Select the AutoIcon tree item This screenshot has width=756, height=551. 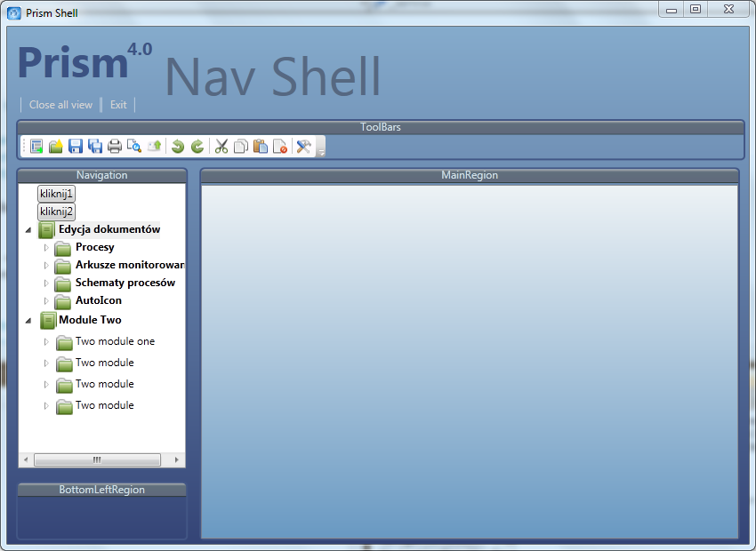(99, 300)
